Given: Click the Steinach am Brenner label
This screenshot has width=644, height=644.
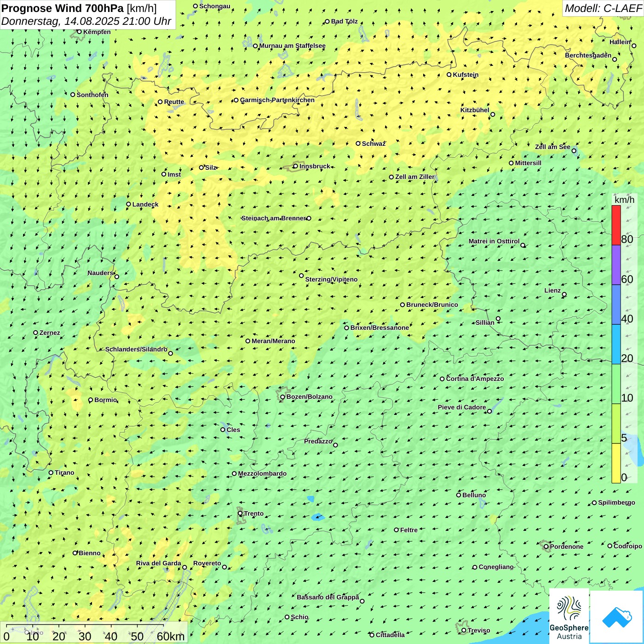Looking at the screenshot, I should coord(273,218).
